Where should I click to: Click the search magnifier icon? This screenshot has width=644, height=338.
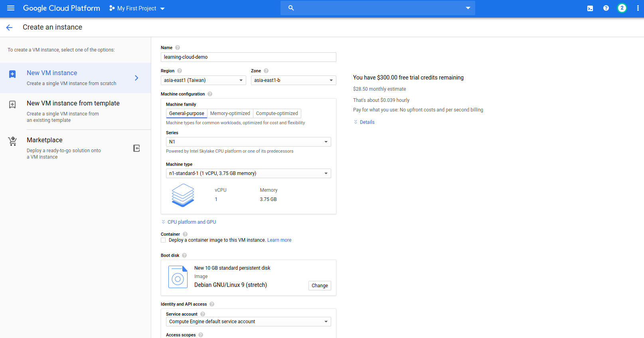[x=291, y=8]
